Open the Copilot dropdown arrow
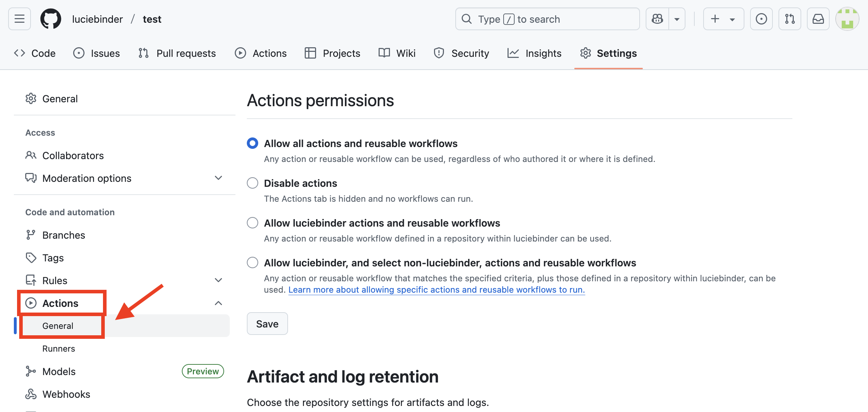Viewport: 868px width, 412px height. (x=677, y=19)
